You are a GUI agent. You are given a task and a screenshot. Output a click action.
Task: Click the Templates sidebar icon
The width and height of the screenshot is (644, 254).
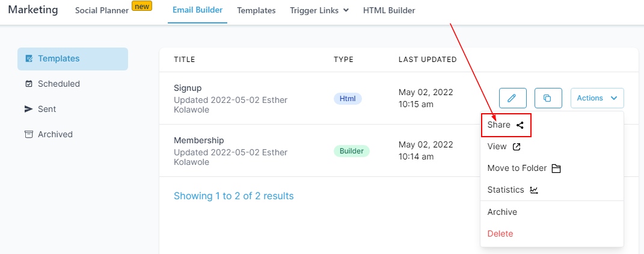tap(29, 59)
